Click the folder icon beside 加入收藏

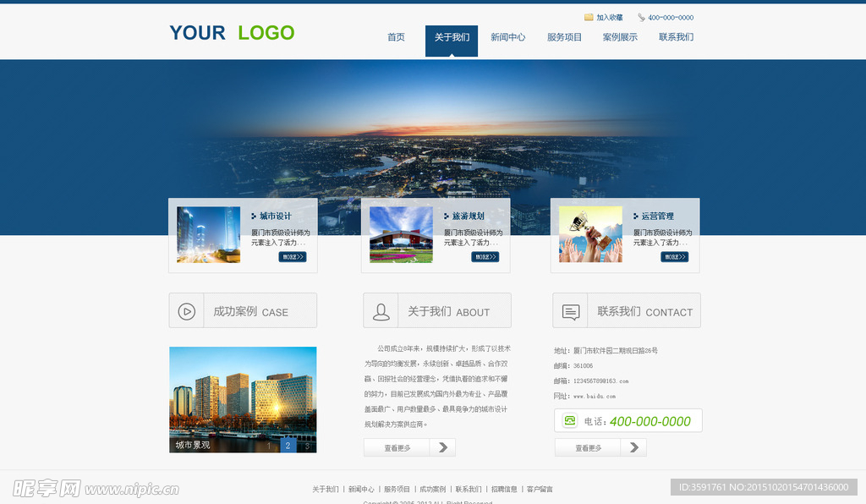click(x=589, y=17)
